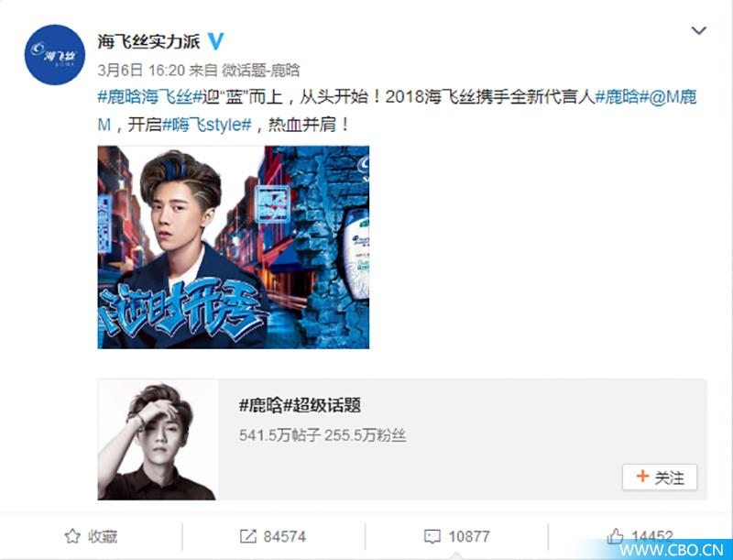The image size is (733, 560).
Task: Open comments count 10877
Action: click(469, 536)
